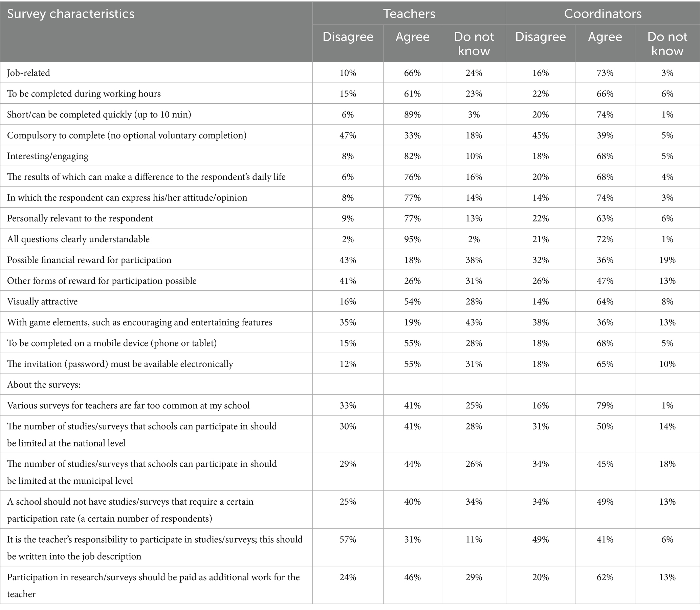Select the Job-related row label
Image resolution: width=700 pixels, height=610 pixels.
point(28,73)
